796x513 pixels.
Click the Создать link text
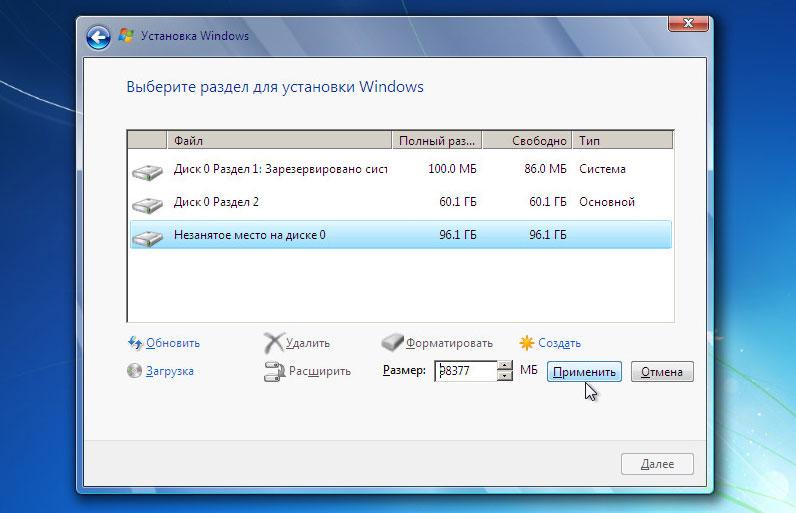[x=559, y=343]
